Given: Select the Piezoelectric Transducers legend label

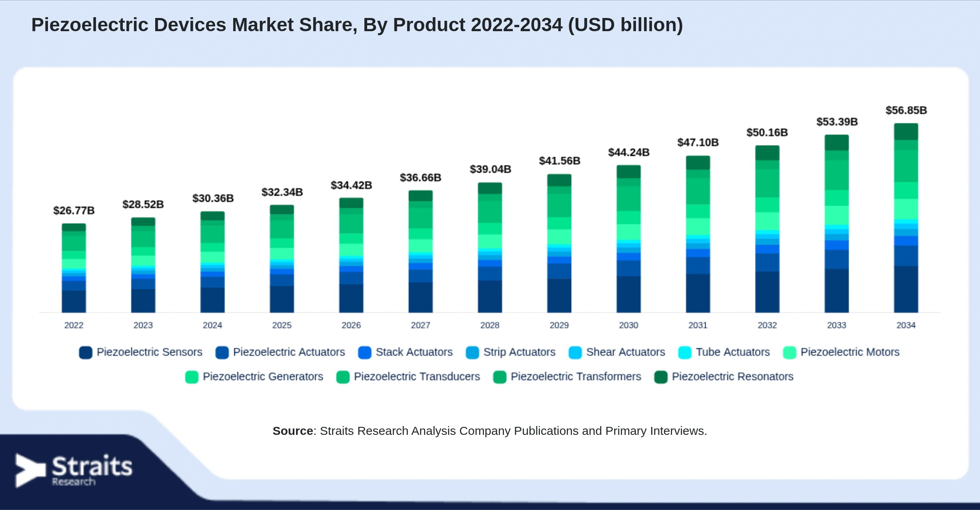Looking at the screenshot, I should (417, 377).
